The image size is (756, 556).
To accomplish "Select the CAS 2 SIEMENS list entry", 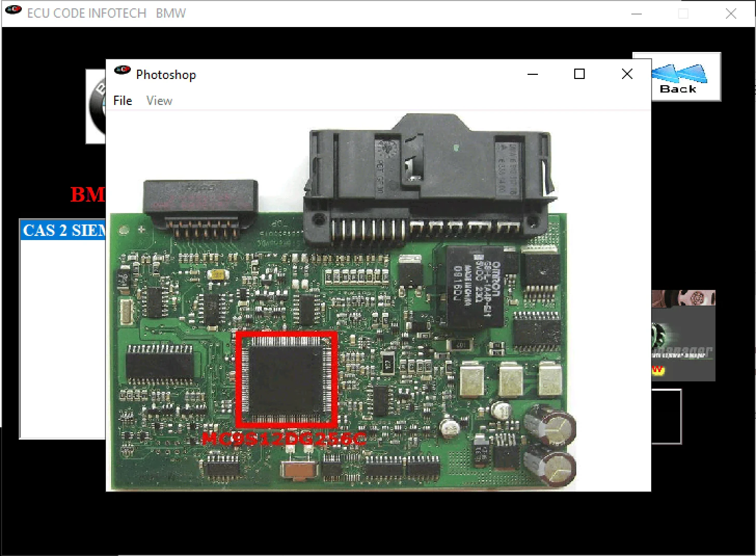I will point(63,230).
